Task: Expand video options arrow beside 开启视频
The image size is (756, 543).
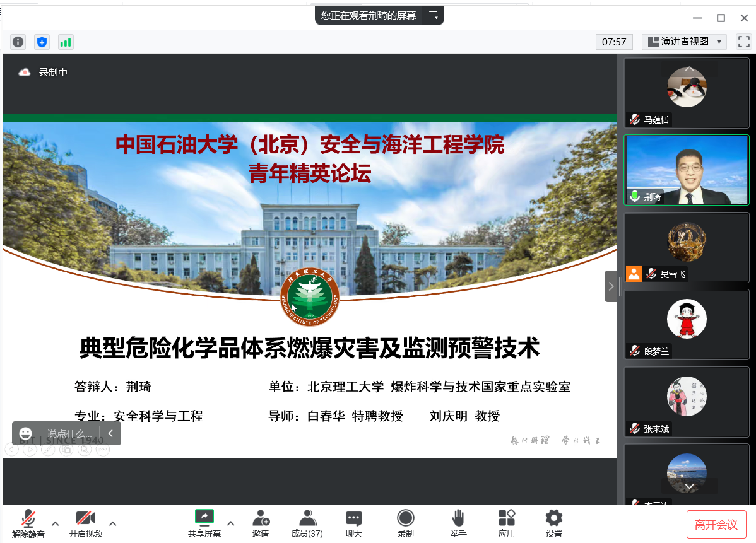Action: click(x=113, y=523)
